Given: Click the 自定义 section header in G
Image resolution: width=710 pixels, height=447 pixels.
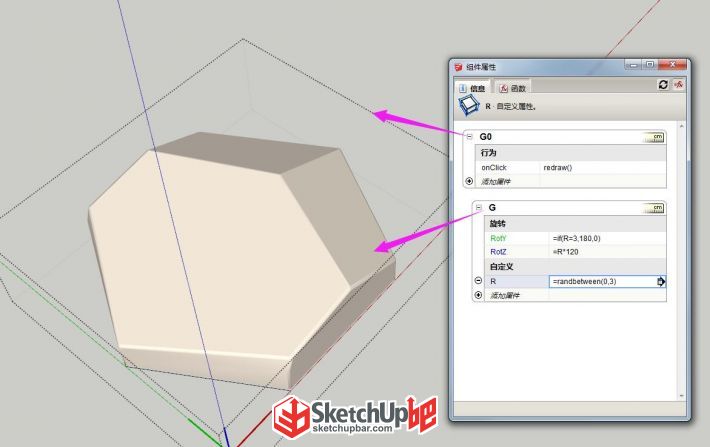Looking at the screenshot, I should (575, 267).
